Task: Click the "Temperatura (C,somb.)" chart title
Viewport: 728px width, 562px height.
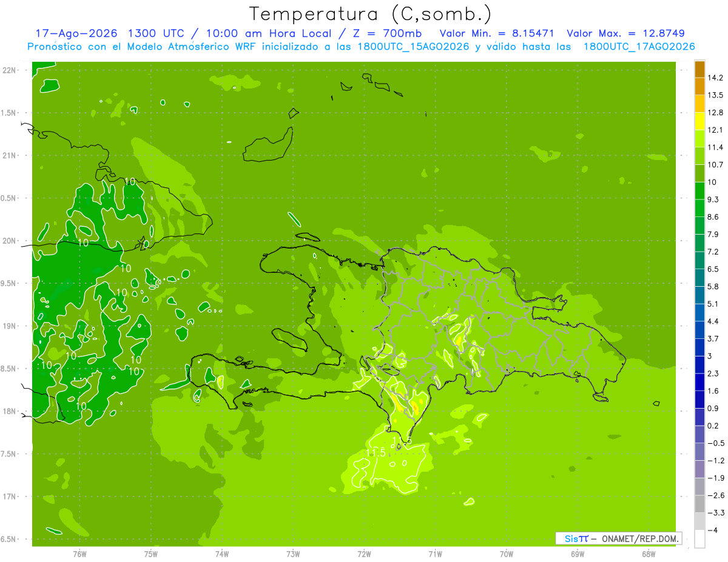Action: [370, 14]
